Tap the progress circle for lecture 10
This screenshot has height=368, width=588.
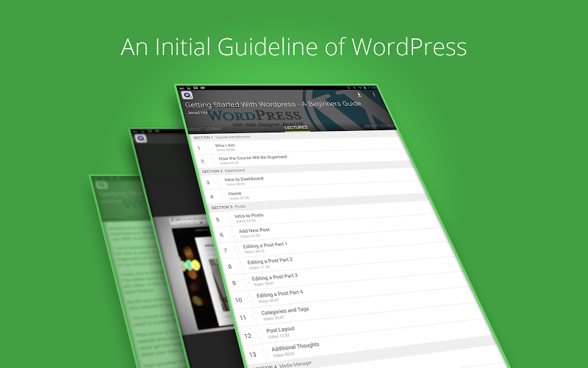(250, 300)
